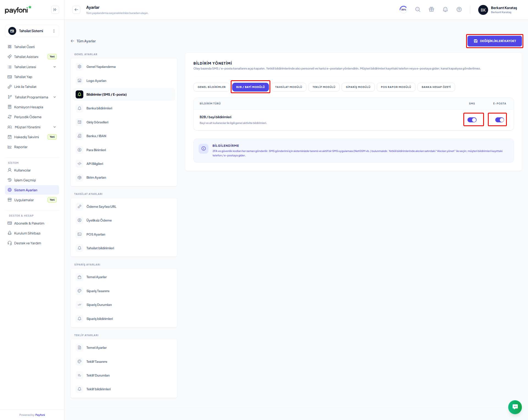The width and height of the screenshot is (528, 420).
Task: Click the back arrow next to Ayarlar
Action: pyautogui.click(x=76, y=10)
